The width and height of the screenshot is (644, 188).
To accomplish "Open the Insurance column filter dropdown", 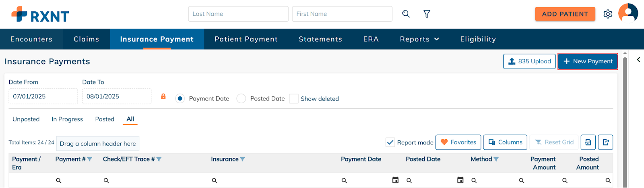I will click(243, 159).
